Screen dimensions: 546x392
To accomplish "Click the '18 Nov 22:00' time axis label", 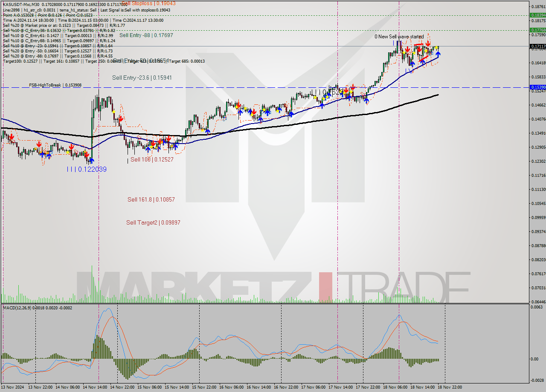I will point(450,387).
